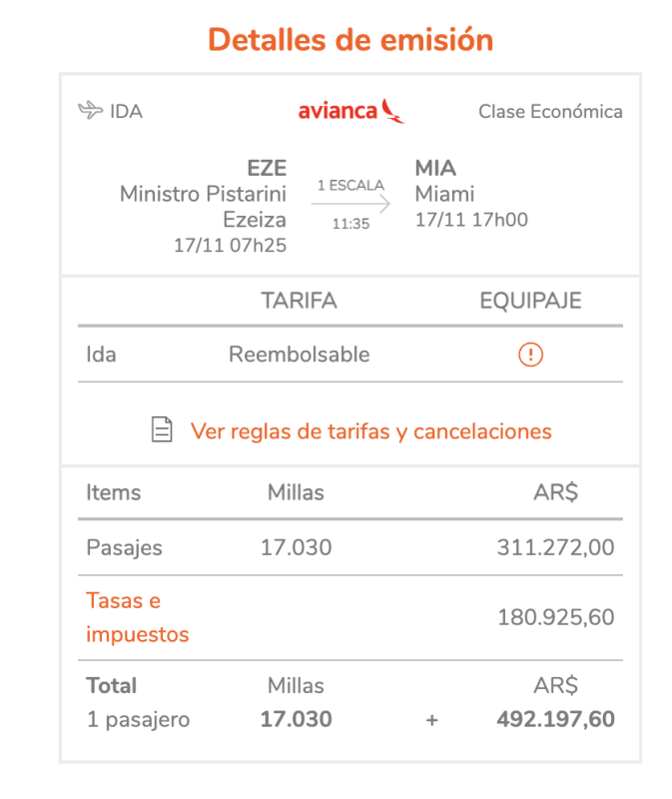Click the Avianca logo
The width and height of the screenshot is (672, 799).
(350, 111)
